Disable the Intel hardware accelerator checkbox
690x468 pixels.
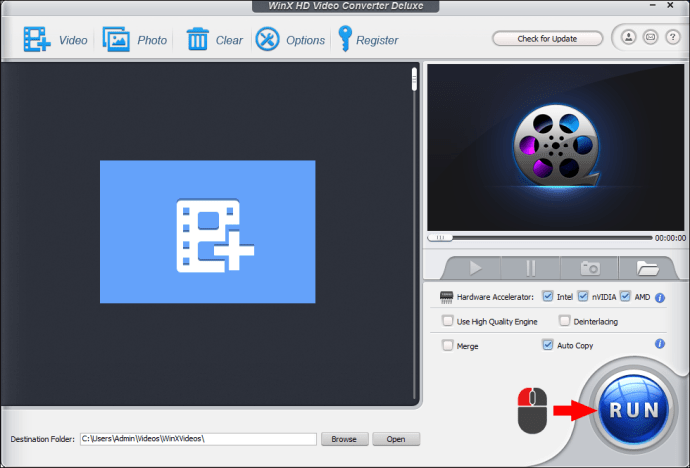[547, 296]
